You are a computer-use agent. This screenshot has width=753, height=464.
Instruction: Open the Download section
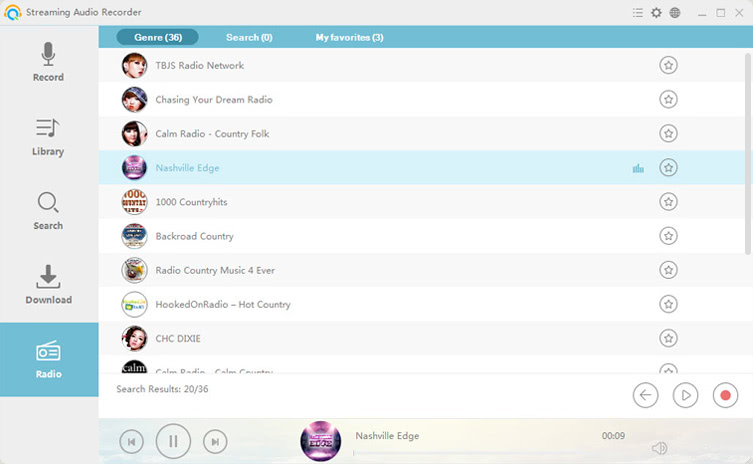48,285
